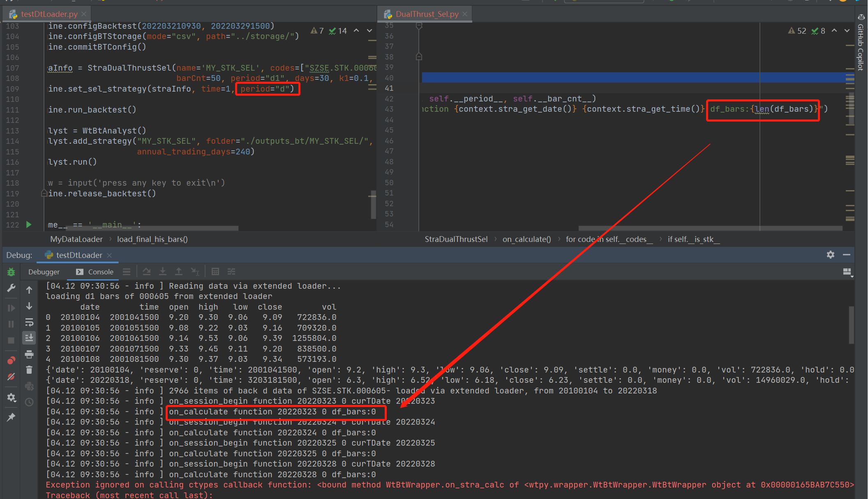Screen dimensions: 868x499
Task: Clear console with trash icon
Action: 29,370
